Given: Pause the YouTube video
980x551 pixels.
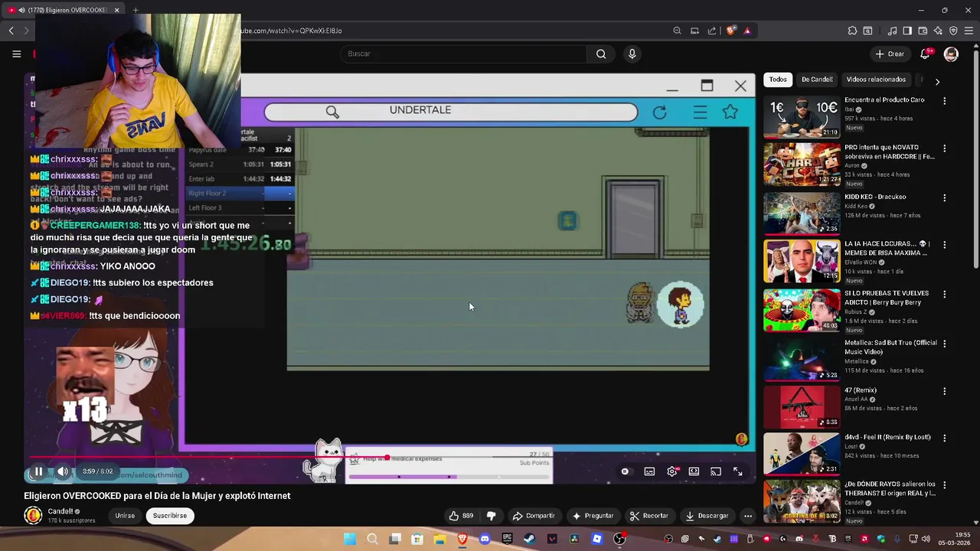Looking at the screenshot, I should click(38, 471).
